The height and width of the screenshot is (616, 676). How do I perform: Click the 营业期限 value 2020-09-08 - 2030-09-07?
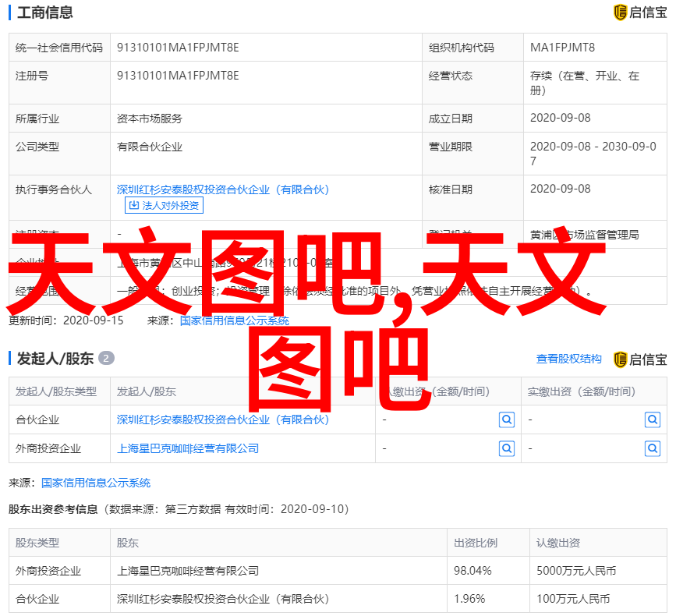pyautogui.click(x=593, y=154)
